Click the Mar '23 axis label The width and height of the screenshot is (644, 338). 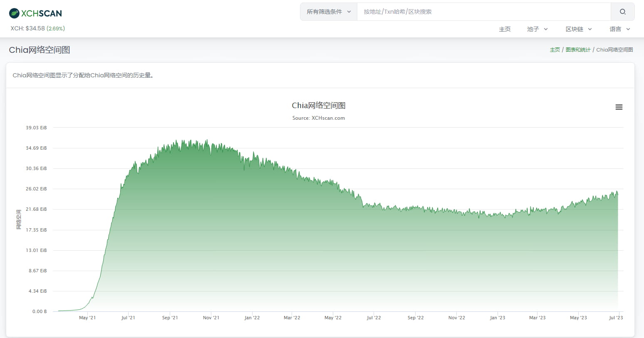537,318
